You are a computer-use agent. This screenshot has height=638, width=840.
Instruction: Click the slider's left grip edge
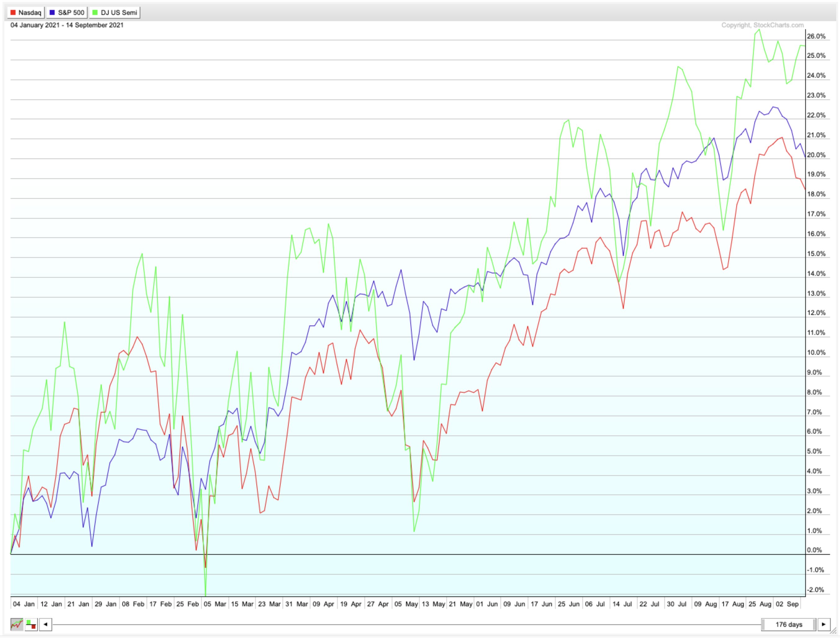click(763, 624)
